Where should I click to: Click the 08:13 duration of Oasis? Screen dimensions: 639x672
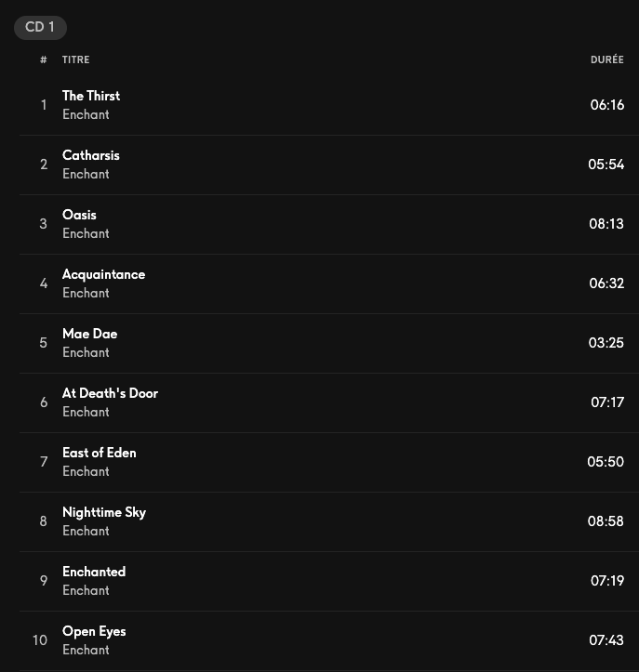606,224
